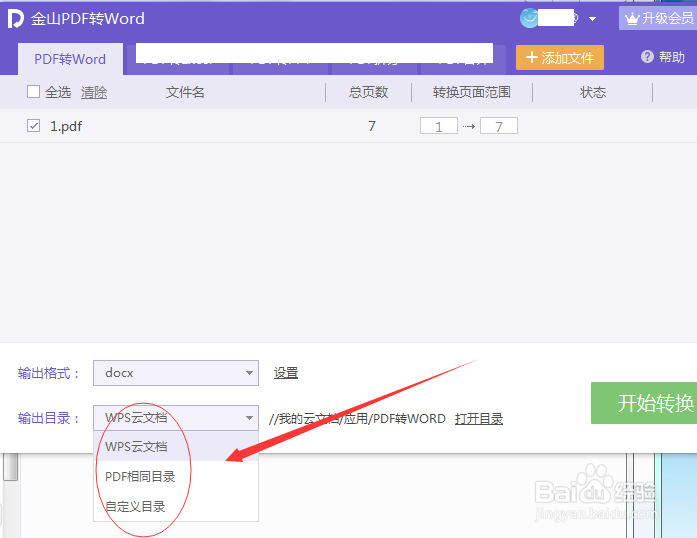Click the start page field for 1.pdf
Image resolution: width=697 pixels, height=538 pixels.
click(x=439, y=126)
